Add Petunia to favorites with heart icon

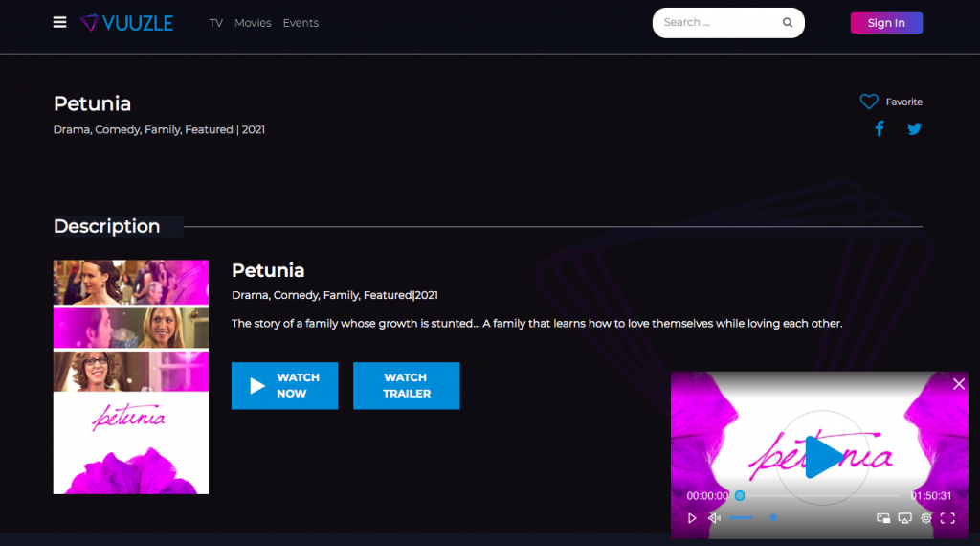pos(869,102)
